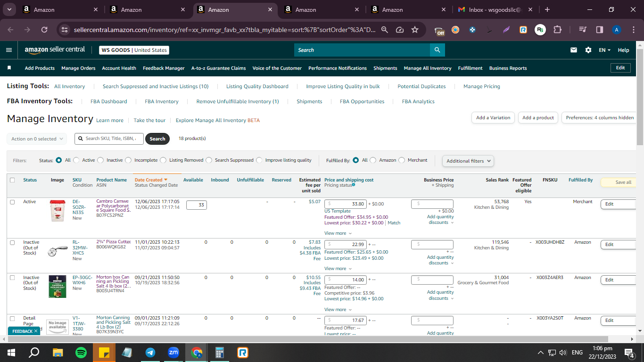Image resolution: width=644 pixels, height=362 pixels.
Task: Open the browser side panel icon
Action: [600, 30]
